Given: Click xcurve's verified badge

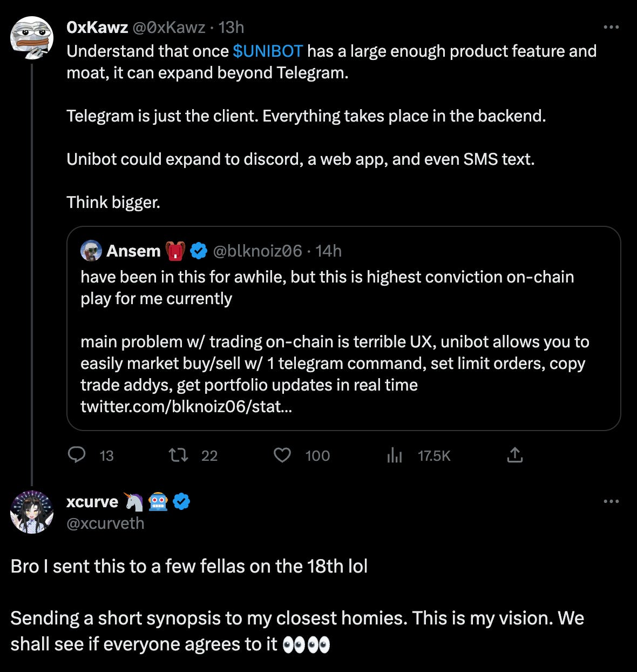Looking at the screenshot, I should [181, 501].
